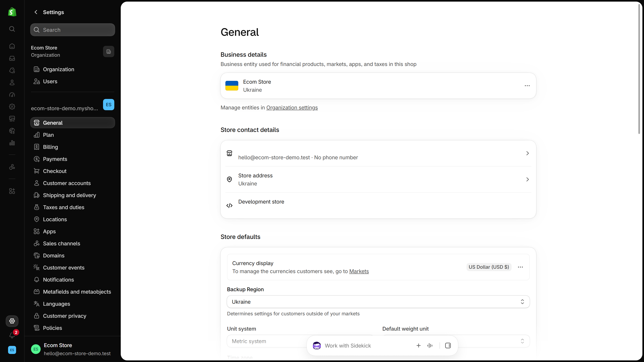
Task: Follow the Organization settings link
Action: pos(292,108)
